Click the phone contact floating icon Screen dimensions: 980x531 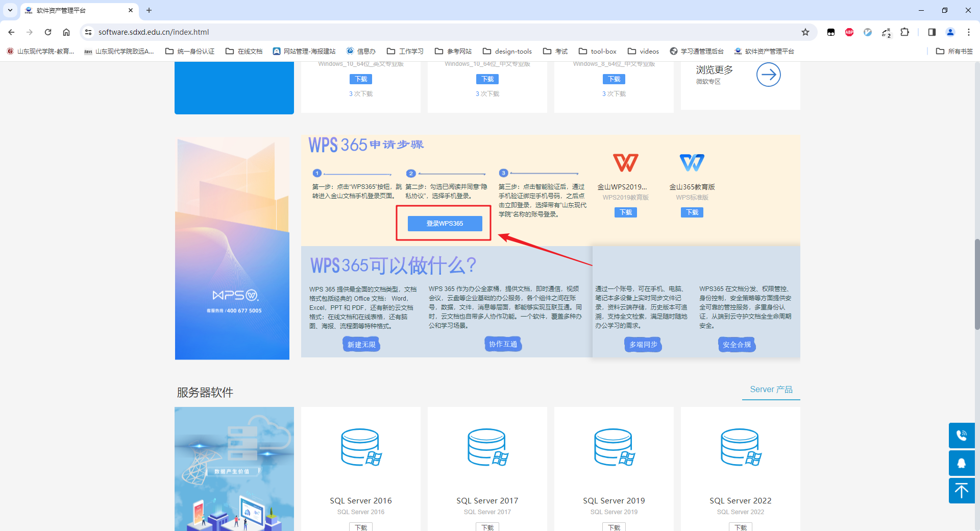(962, 436)
